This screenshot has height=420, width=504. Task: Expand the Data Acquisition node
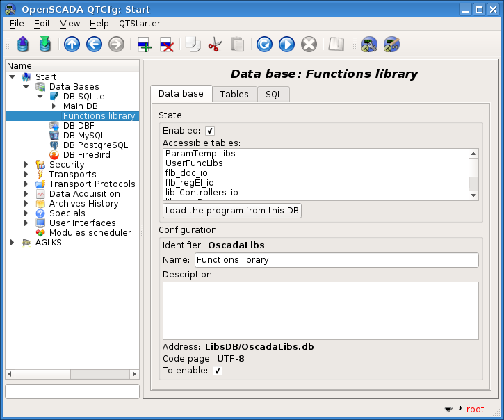point(26,193)
